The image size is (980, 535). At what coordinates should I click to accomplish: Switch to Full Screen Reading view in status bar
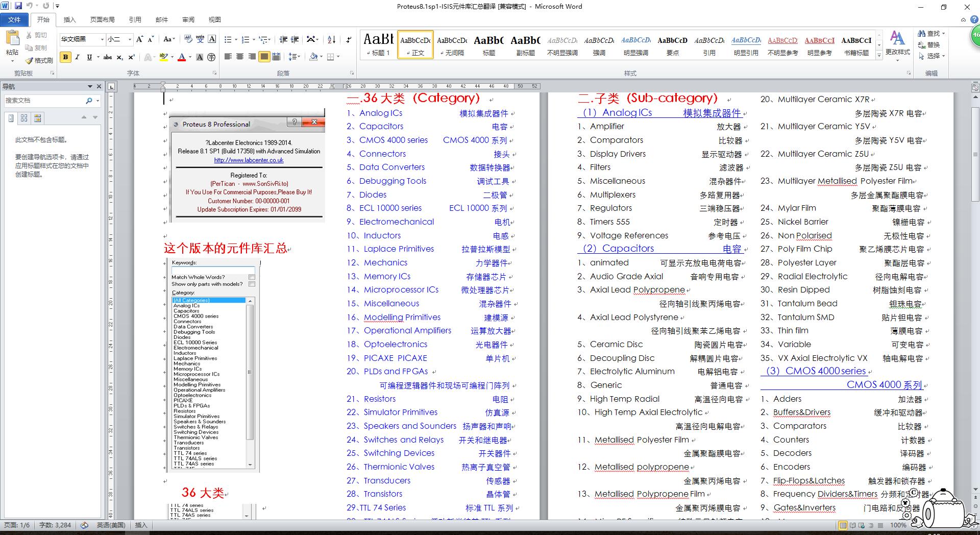(x=852, y=525)
